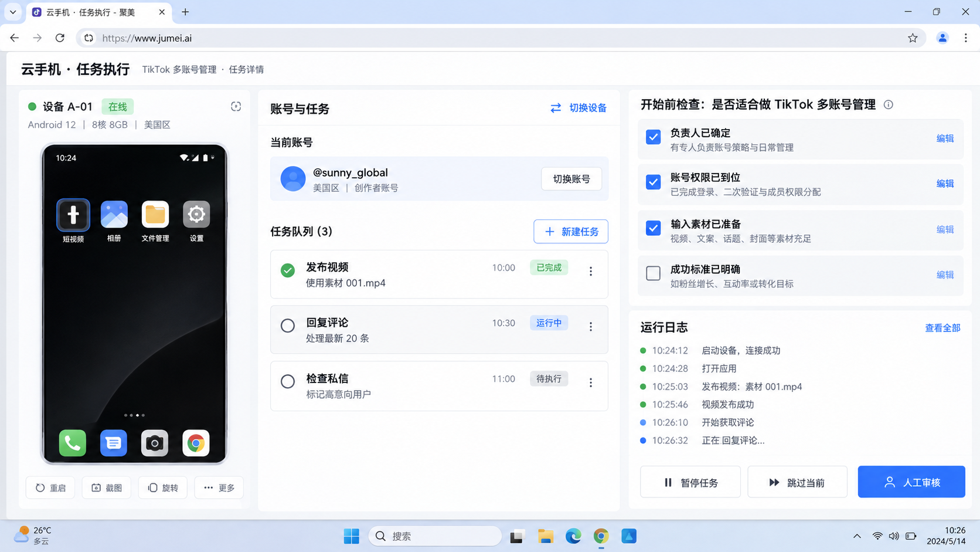Open the 短视频 app on the phone screen
The height and width of the screenshot is (552, 980).
point(73,215)
